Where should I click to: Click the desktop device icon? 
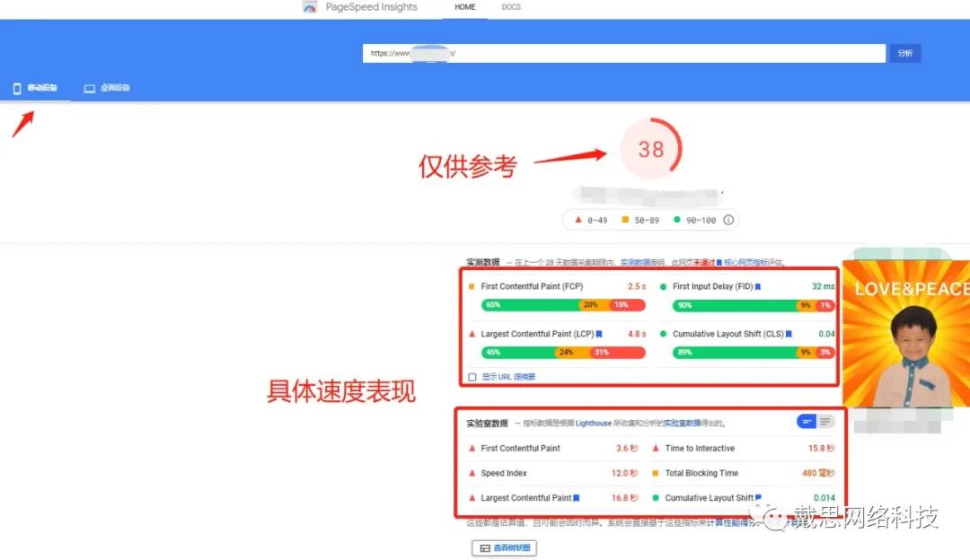point(90,87)
